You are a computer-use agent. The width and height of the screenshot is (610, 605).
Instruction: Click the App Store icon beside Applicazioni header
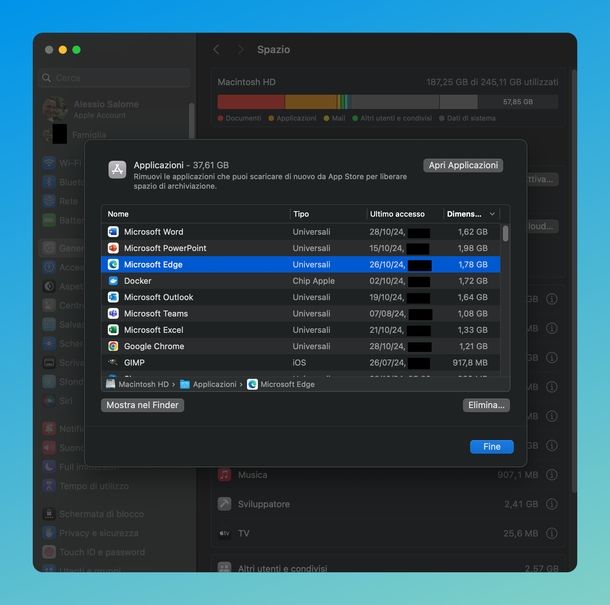coord(117,170)
